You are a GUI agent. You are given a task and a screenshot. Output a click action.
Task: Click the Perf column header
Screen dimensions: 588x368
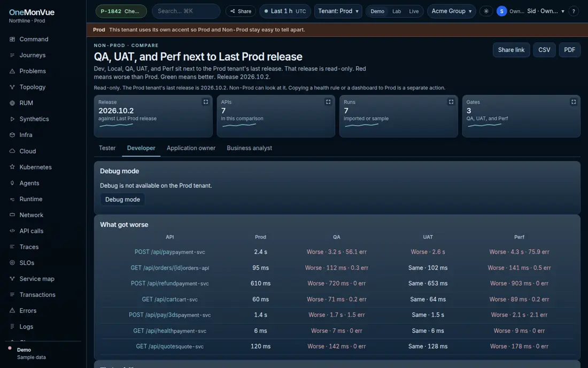[x=520, y=237]
